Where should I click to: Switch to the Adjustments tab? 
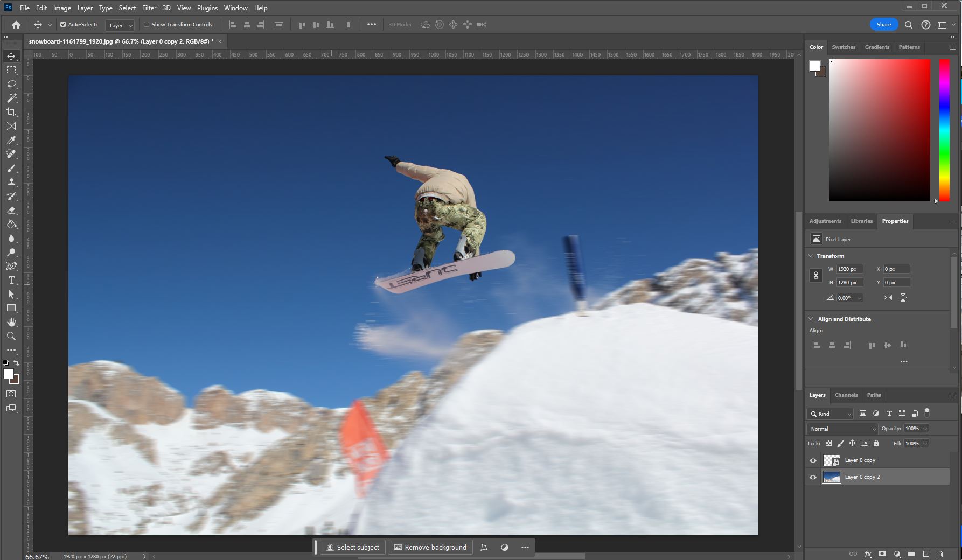pos(825,221)
